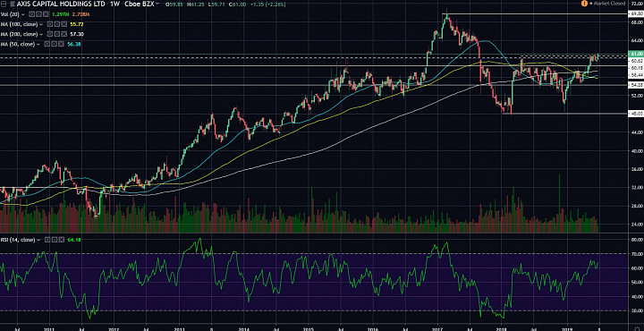Toggle visibility of the RSI (14, close) indicator
This screenshot has height=331, width=644.
(47, 240)
